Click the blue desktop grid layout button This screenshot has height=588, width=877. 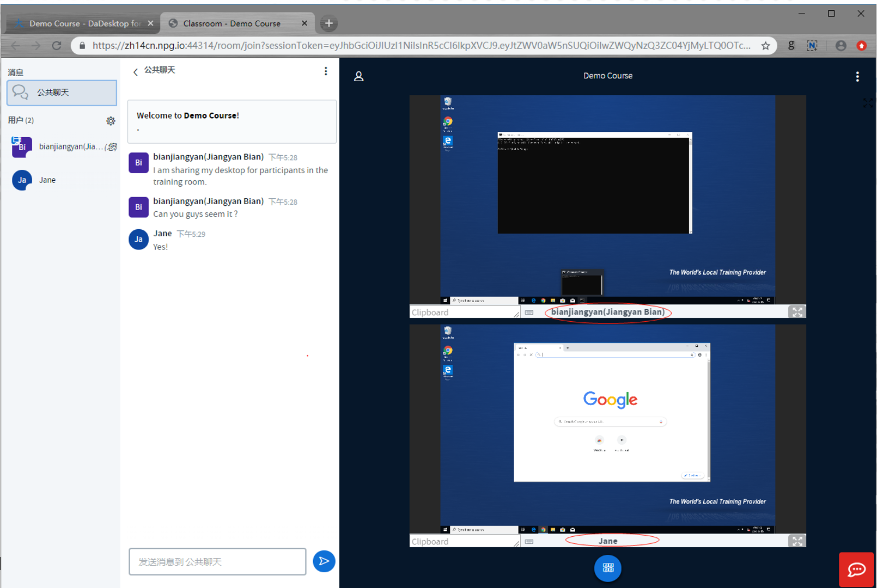pos(607,568)
